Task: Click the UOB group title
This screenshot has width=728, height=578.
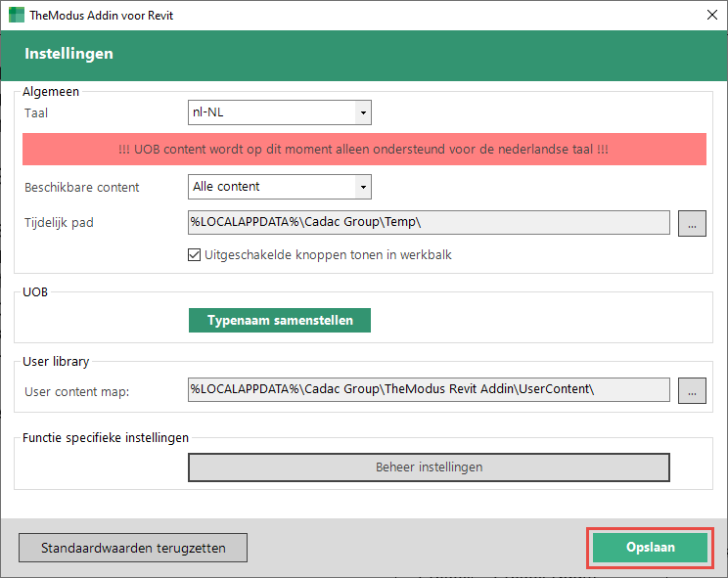Action: point(35,292)
